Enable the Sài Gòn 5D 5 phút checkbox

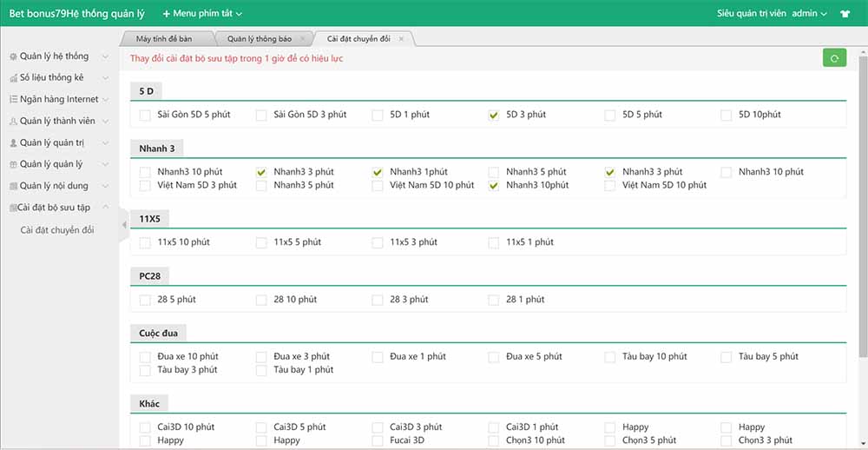(145, 115)
